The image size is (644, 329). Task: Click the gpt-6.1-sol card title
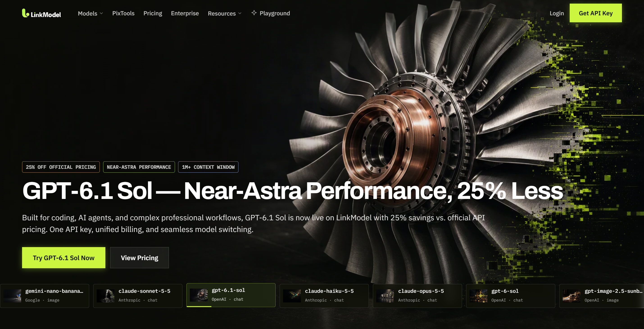click(x=228, y=290)
